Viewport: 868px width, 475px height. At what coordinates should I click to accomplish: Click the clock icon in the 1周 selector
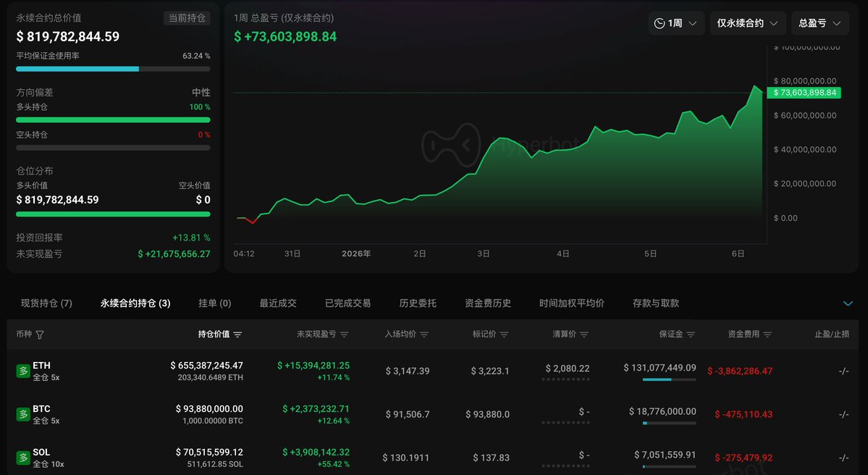click(x=660, y=23)
